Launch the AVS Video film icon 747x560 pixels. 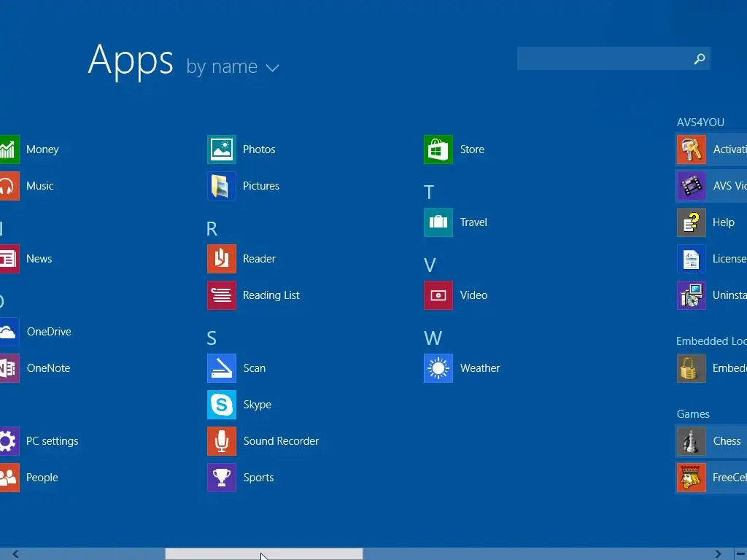pos(692,186)
